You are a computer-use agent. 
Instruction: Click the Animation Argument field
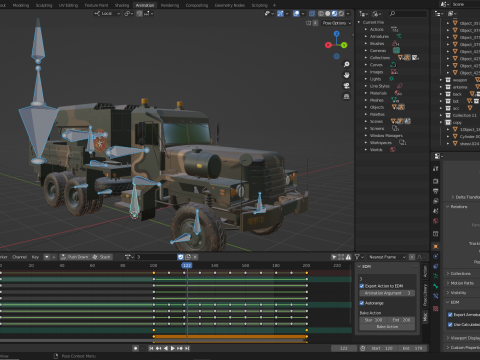pos(387,293)
